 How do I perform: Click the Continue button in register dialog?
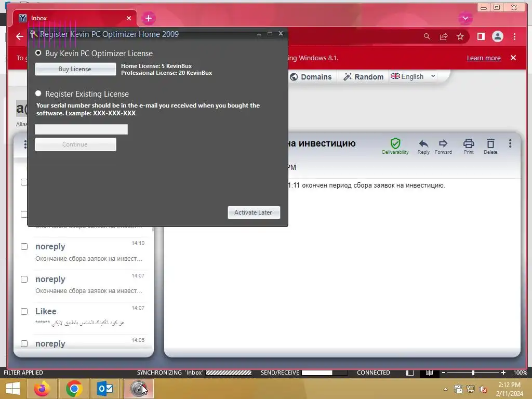[x=75, y=144]
